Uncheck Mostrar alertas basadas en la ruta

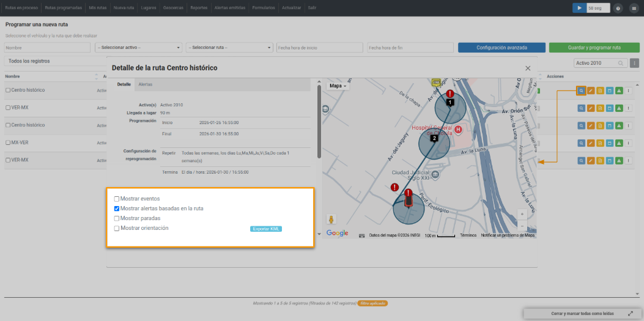tap(117, 208)
